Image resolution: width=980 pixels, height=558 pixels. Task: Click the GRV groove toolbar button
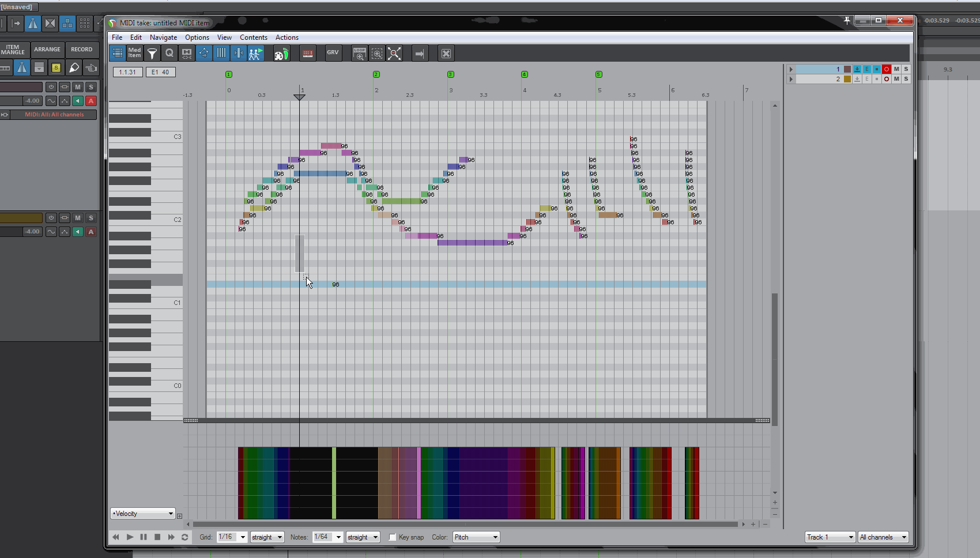tap(333, 53)
